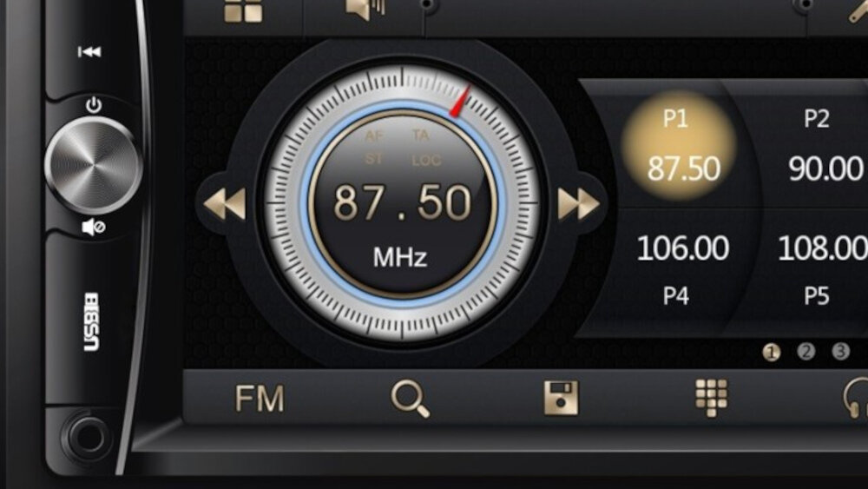Tap the AUX jack socket
The height and width of the screenshot is (489, 868).
coord(89,438)
